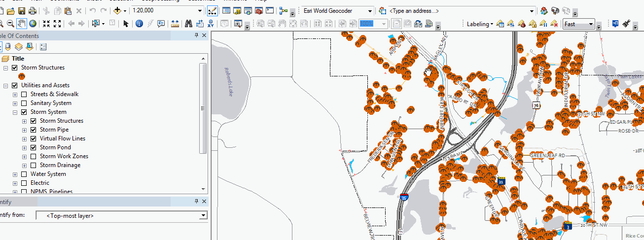Open the Label Manager icon
Image resolution: width=644 pixels, height=240 pixels.
click(500, 24)
